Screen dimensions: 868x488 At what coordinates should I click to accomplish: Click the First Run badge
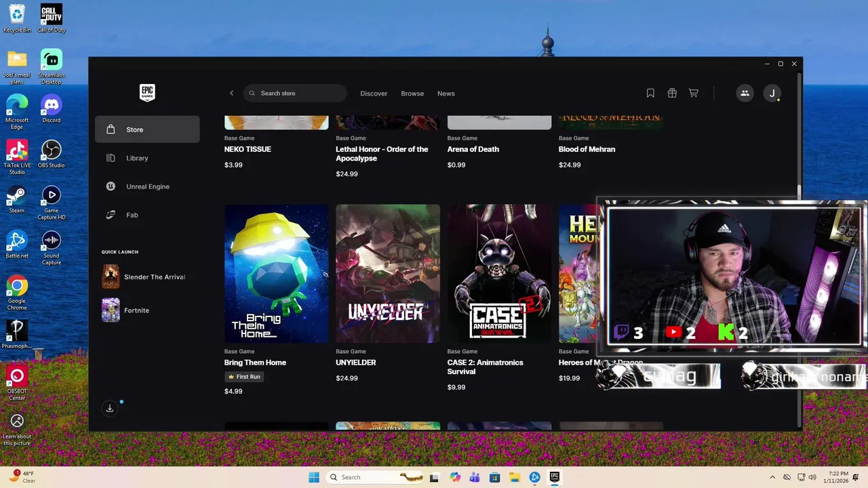pyautogui.click(x=244, y=377)
